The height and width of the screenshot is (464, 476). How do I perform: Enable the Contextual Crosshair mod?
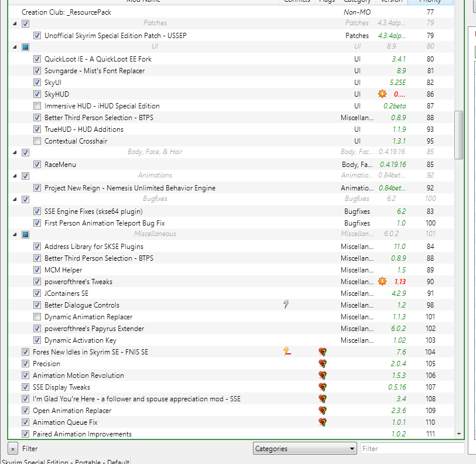click(x=37, y=141)
